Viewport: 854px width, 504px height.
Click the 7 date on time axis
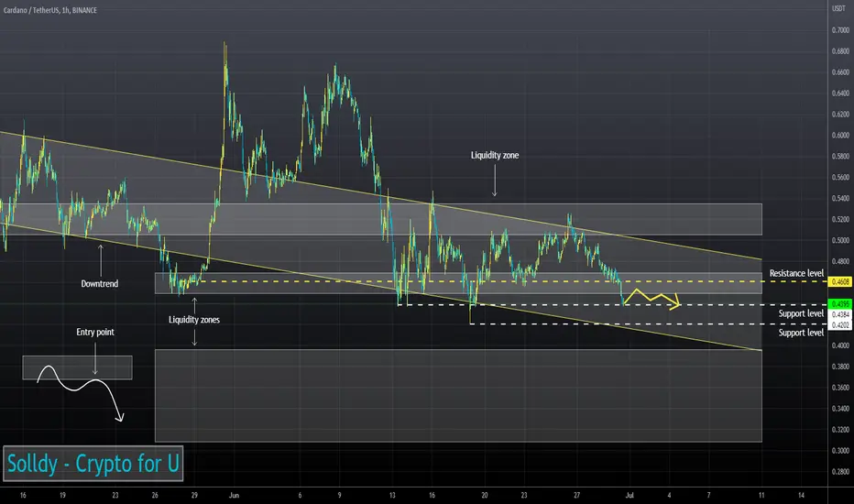point(708,495)
